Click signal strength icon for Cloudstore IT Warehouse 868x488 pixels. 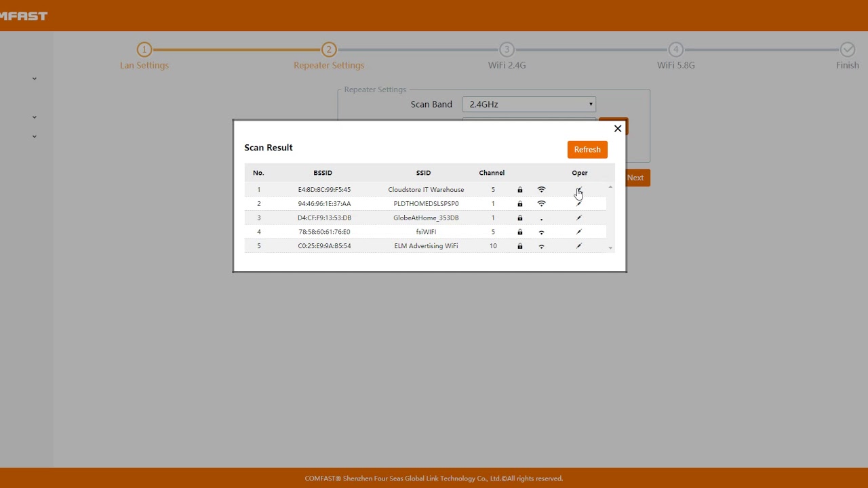coord(541,190)
